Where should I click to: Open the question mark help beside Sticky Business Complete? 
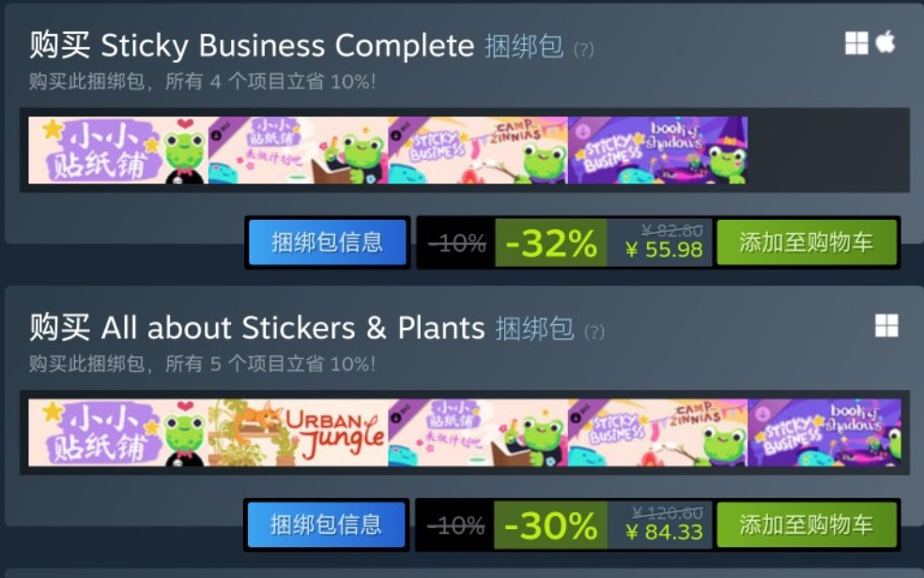point(583,49)
